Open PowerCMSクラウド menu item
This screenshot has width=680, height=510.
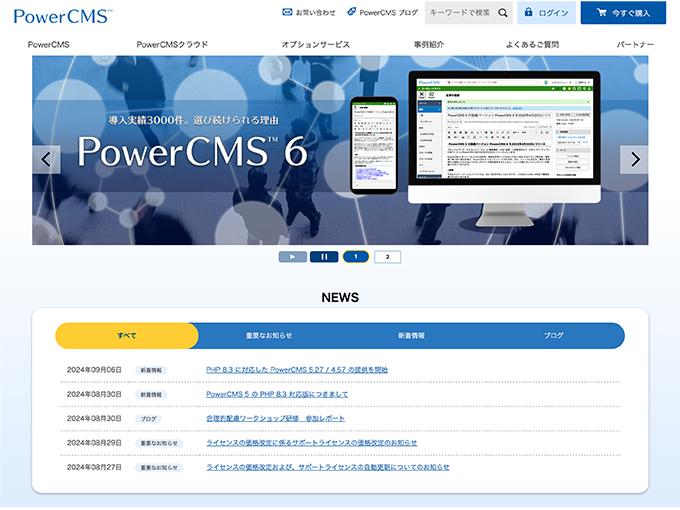tap(172, 44)
